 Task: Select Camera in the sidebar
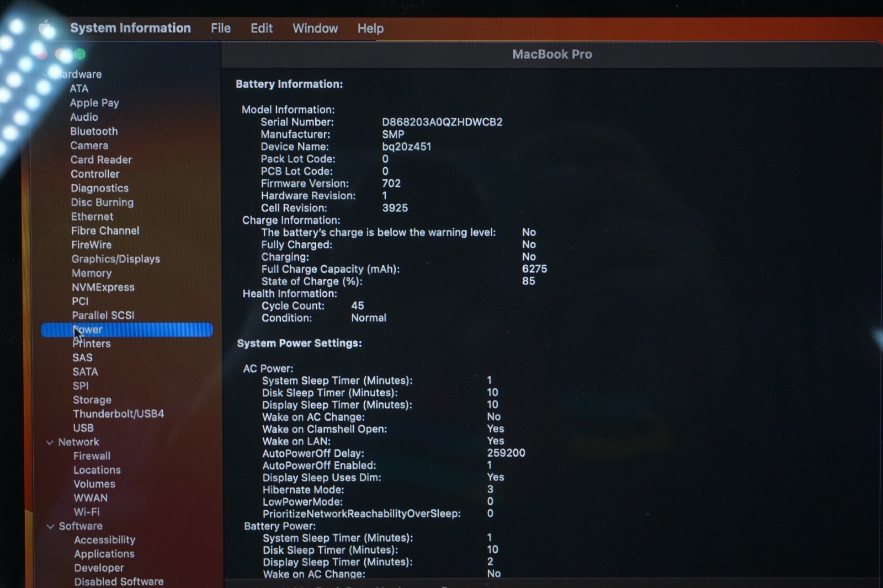pyautogui.click(x=89, y=146)
